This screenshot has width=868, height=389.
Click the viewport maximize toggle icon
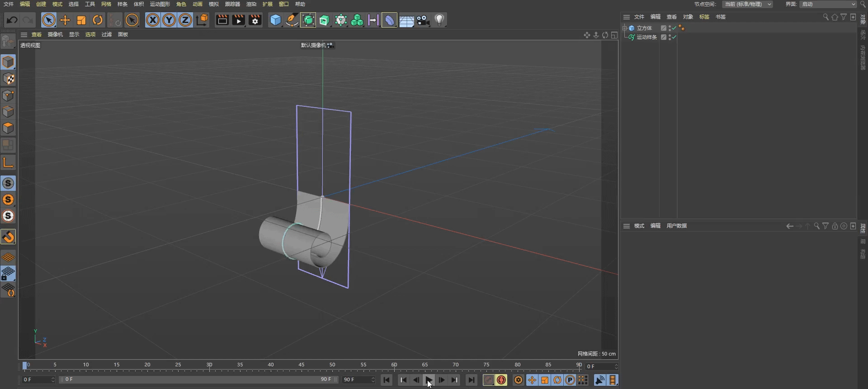coord(614,35)
